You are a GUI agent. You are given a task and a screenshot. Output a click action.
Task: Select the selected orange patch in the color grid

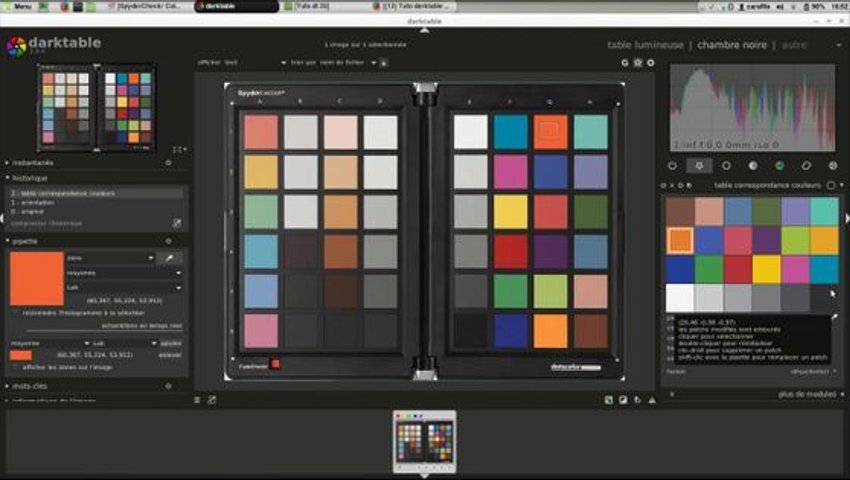click(x=680, y=240)
